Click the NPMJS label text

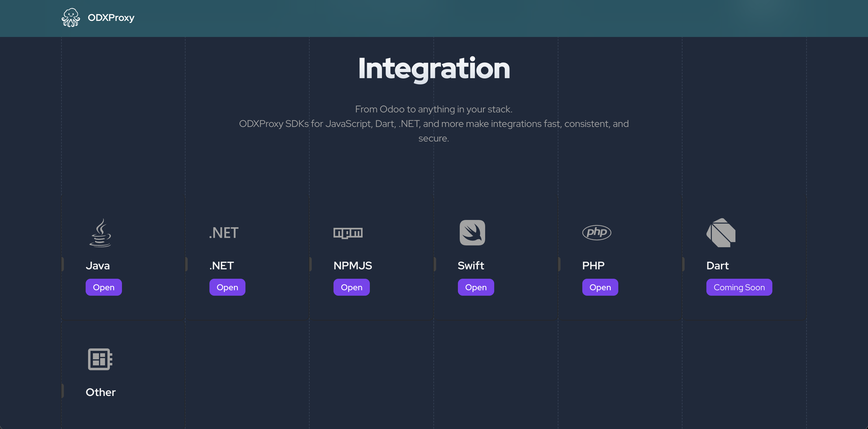(353, 265)
